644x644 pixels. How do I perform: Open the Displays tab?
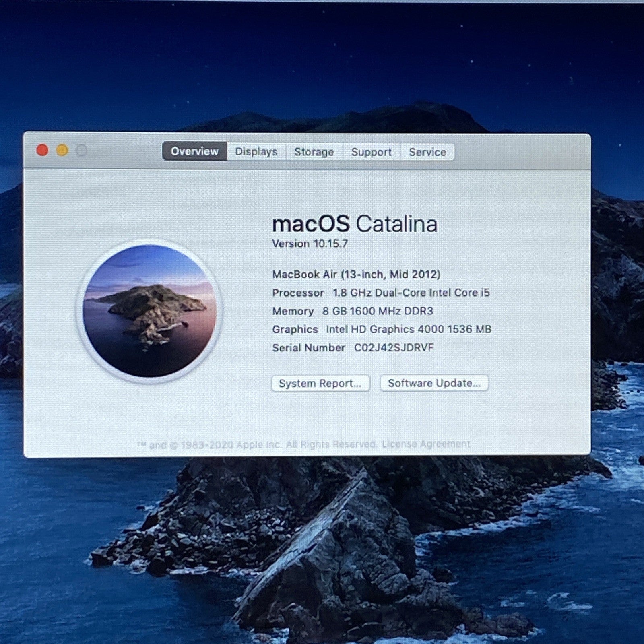pos(256,152)
